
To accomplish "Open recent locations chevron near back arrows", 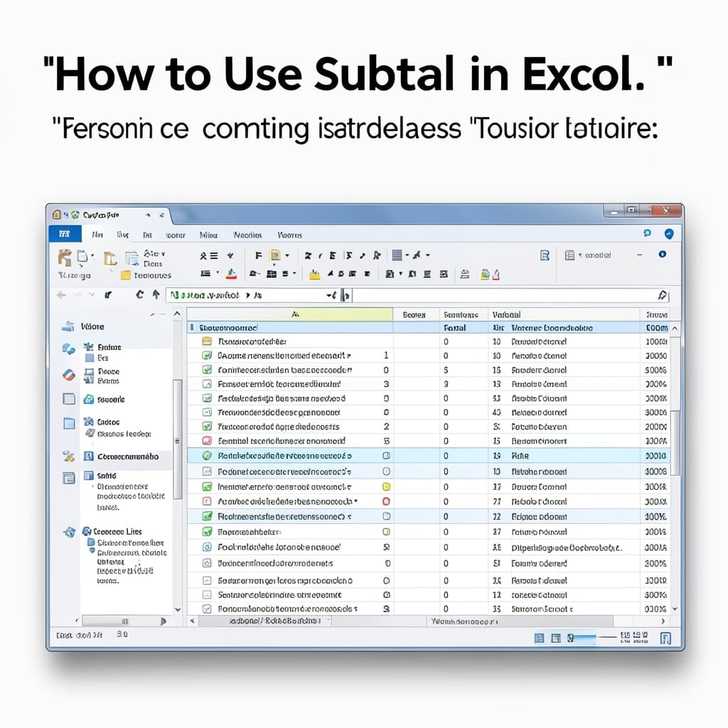I will [92, 295].
